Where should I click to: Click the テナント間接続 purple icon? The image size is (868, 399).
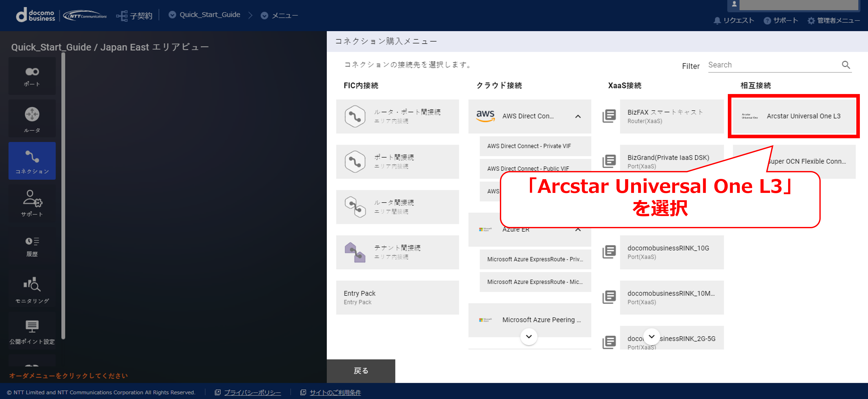coord(355,252)
